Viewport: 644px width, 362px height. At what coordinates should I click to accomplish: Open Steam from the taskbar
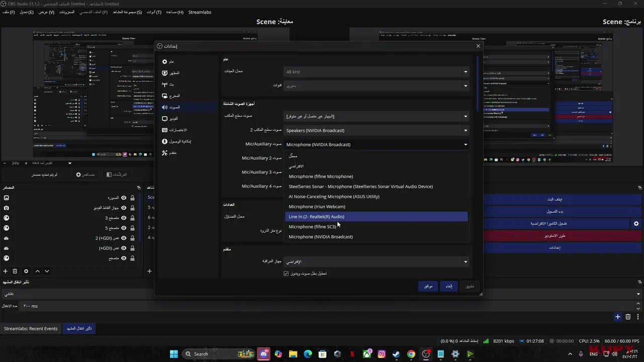(x=396, y=354)
